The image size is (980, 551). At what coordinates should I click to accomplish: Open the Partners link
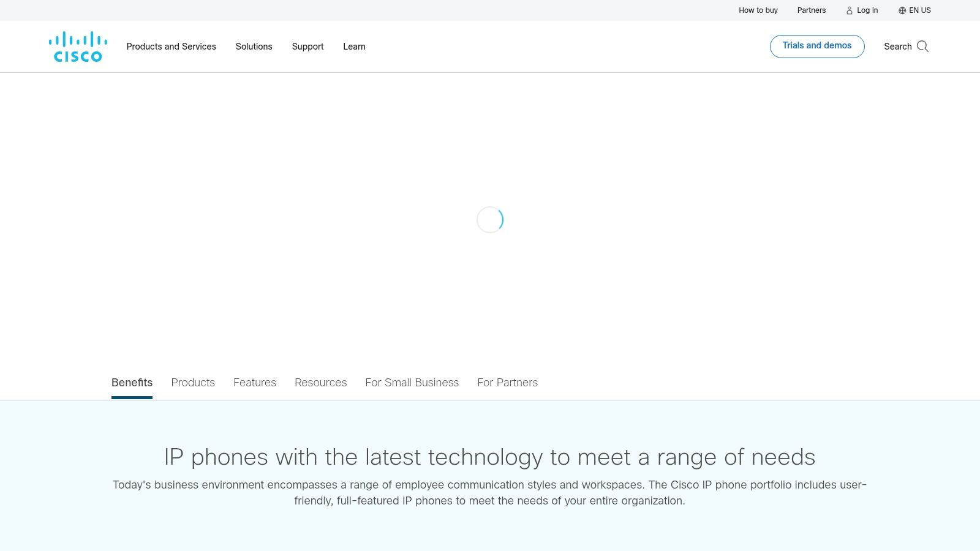812,10
